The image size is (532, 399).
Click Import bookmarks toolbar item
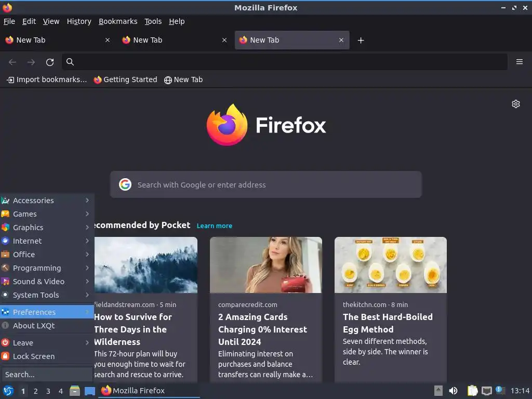point(47,79)
